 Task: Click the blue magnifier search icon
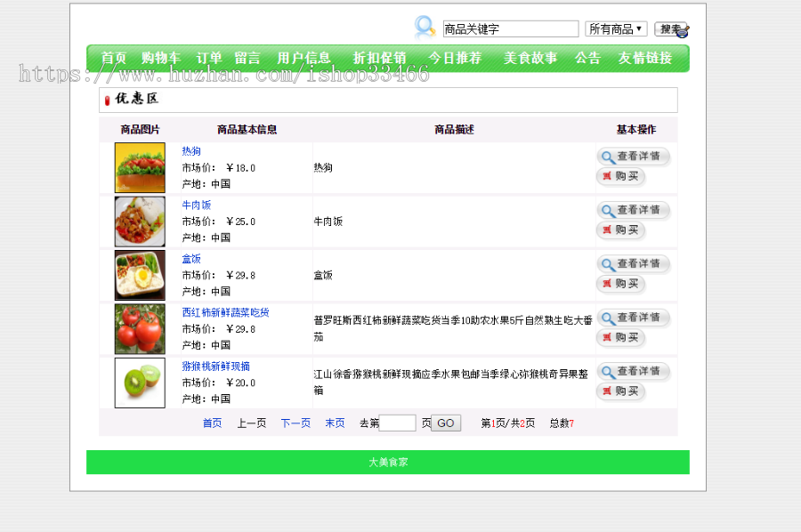(x=425, y=26)
